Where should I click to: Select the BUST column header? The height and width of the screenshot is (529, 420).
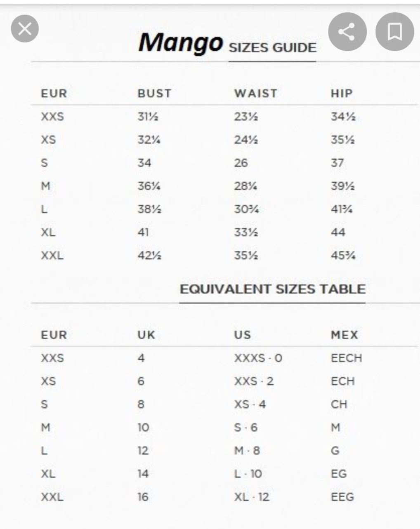point(154,94)
